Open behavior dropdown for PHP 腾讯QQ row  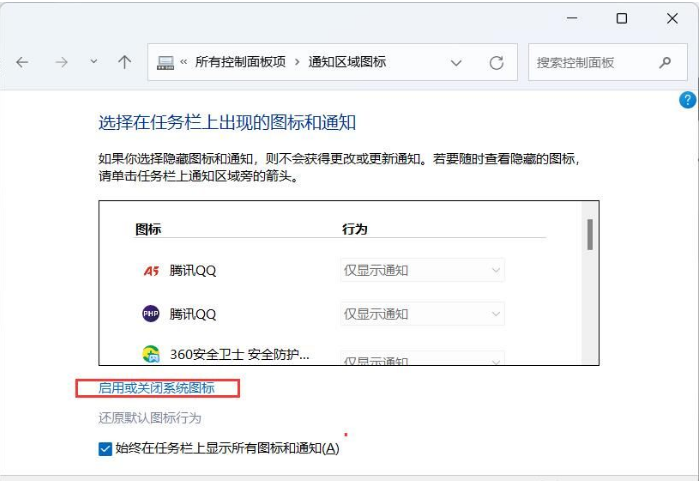[x=422, y=314]
